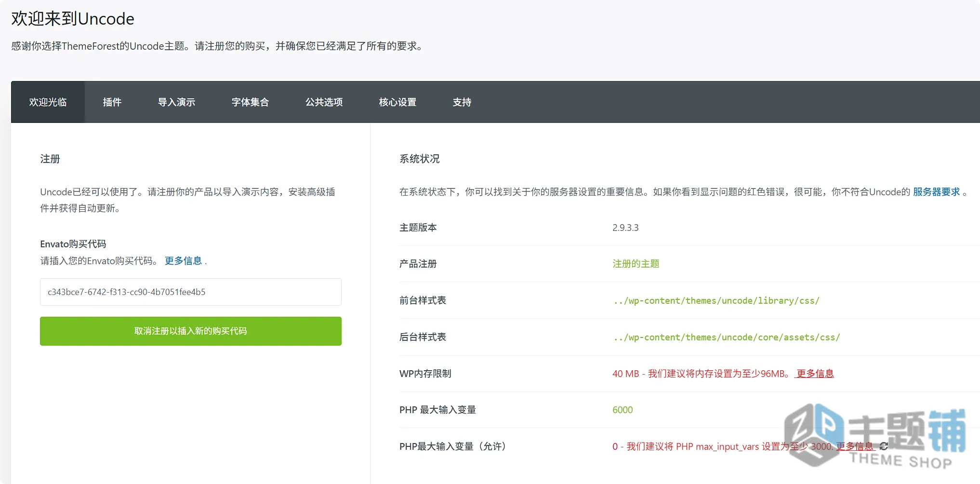Switch to the 插件 tab
980x484 pixels.
coord(112,102)
